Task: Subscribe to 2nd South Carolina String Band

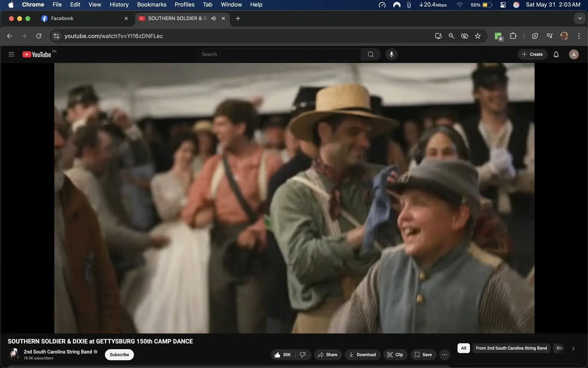Action: point(119,355)
